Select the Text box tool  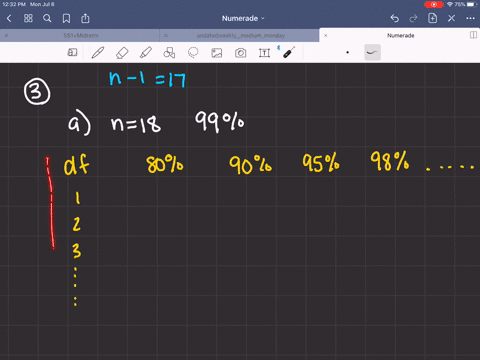coord(264,53)
